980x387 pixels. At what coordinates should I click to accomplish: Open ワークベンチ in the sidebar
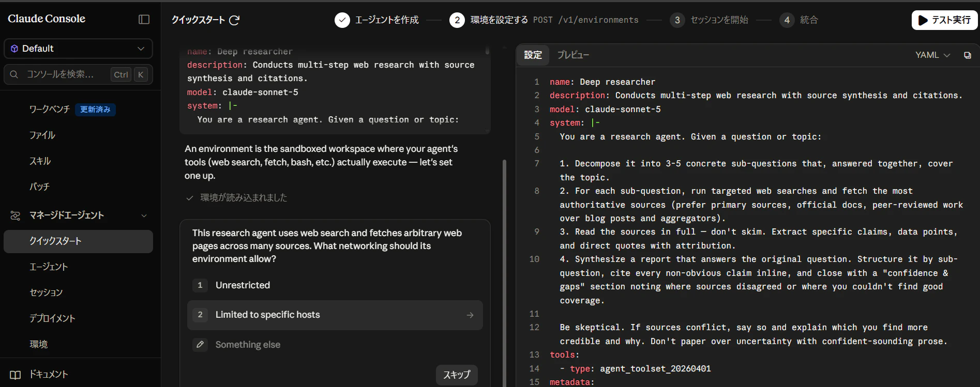50,110
